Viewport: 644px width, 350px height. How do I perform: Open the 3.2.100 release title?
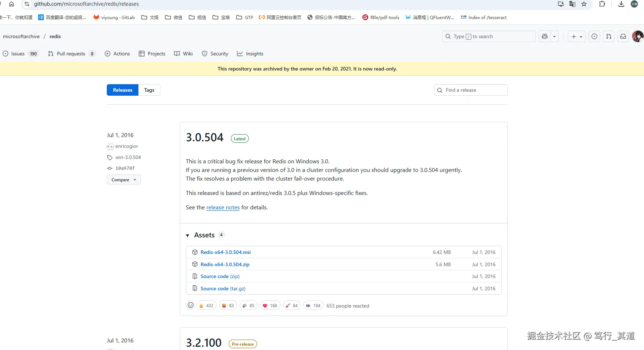coord(204,343)
